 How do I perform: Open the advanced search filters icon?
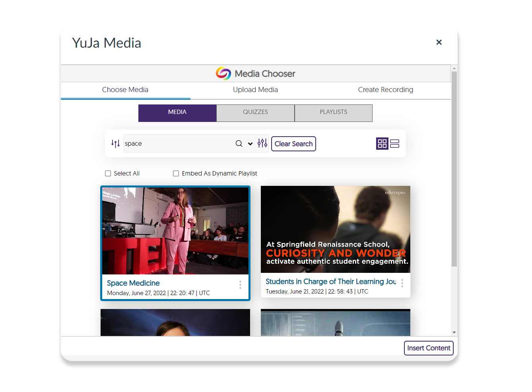(262, 143)
